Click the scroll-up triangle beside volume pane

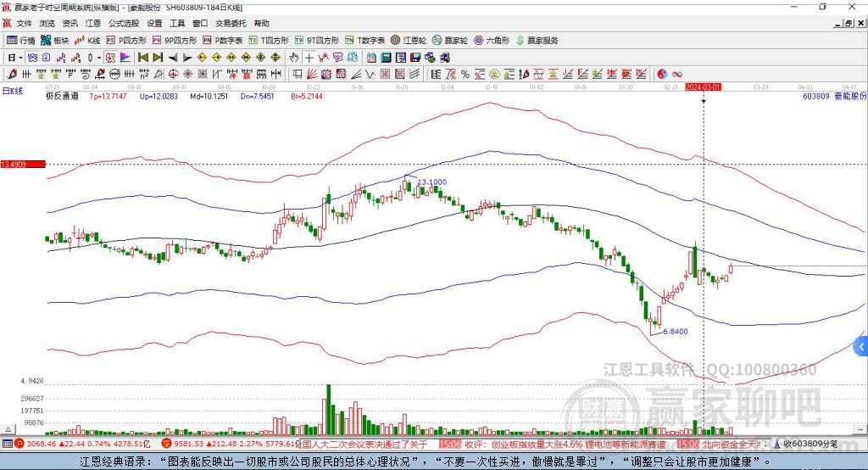[x=8, y=429]
